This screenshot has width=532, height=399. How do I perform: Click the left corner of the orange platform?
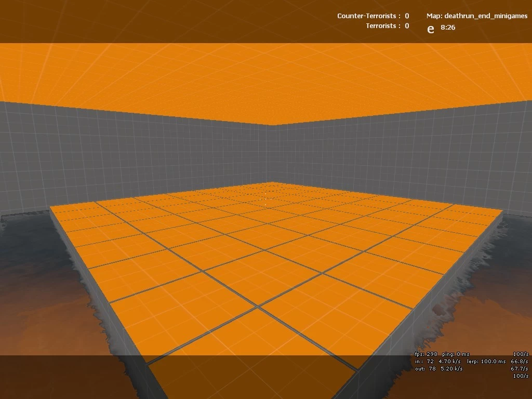51,207
